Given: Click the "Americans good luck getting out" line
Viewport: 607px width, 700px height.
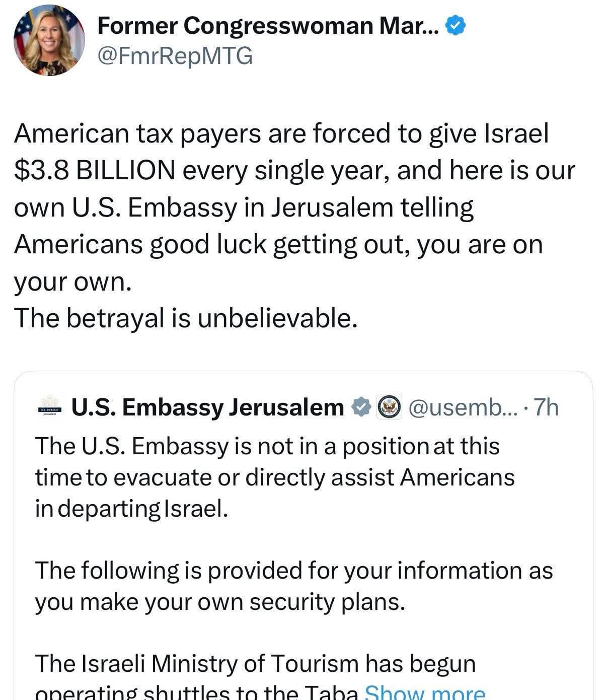Looking at the screenshot, I should (278, 244).
